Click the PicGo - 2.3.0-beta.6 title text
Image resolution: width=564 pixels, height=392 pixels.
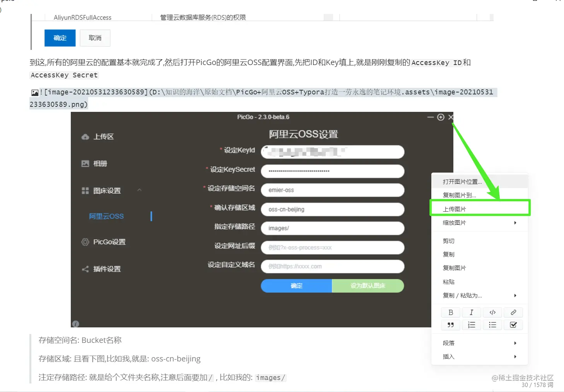coord(263,117)
